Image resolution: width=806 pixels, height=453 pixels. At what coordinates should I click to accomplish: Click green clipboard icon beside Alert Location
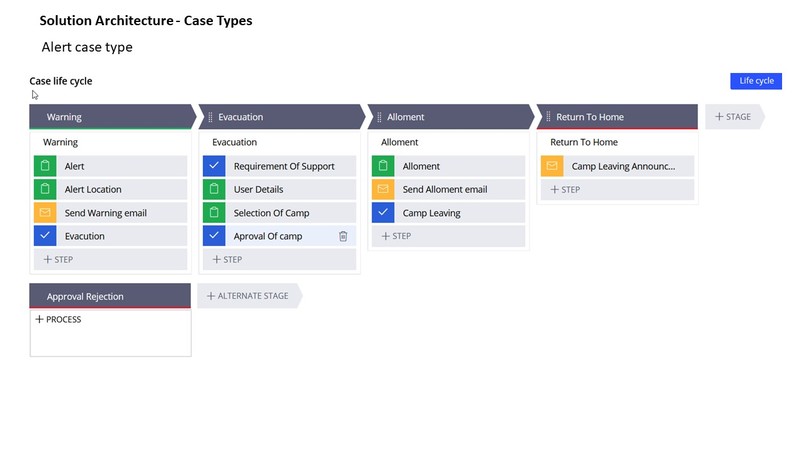coord(45,189)
